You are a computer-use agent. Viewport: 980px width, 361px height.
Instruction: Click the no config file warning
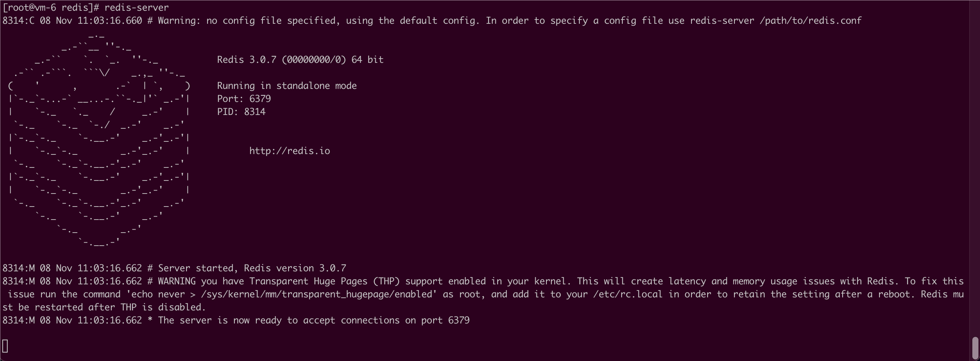432,21
